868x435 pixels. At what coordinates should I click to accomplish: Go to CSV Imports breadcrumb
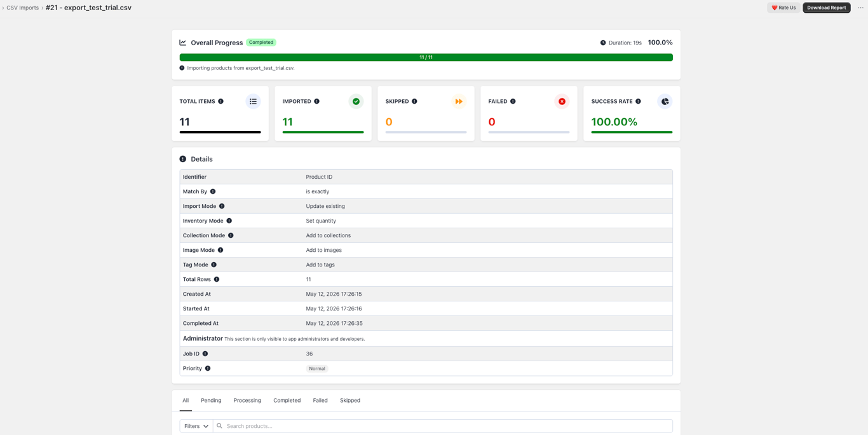point(22,8)
